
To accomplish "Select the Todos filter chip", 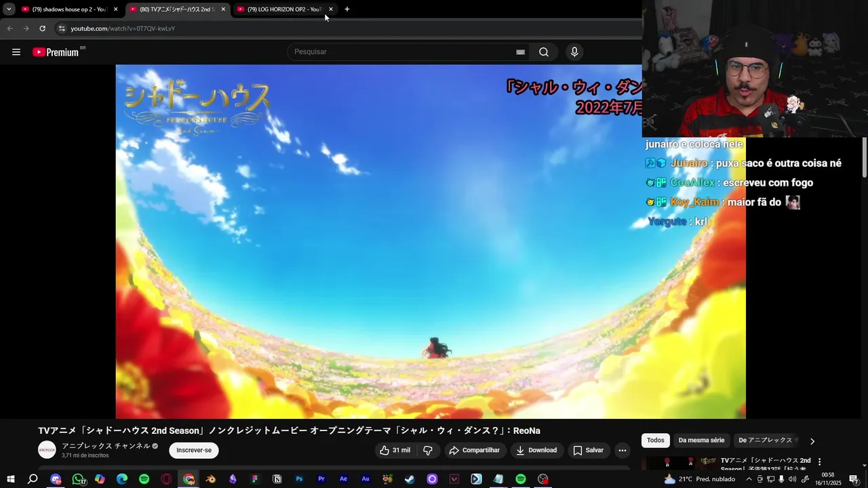I will tap(656, 441).
